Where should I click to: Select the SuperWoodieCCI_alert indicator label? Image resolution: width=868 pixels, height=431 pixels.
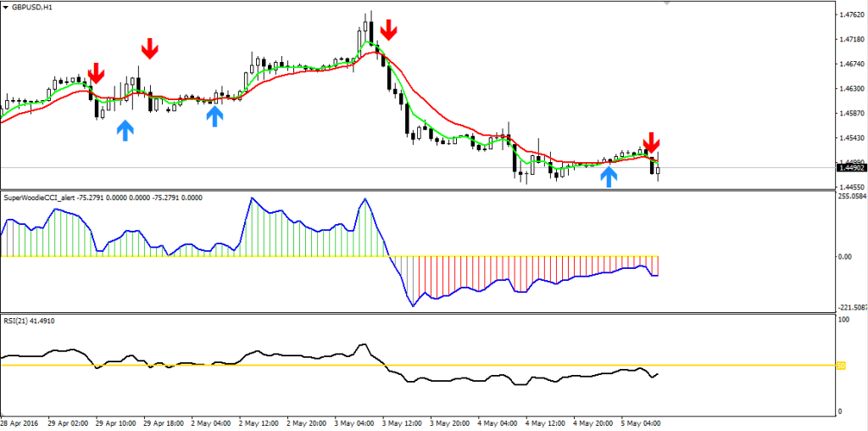point(40,198)
